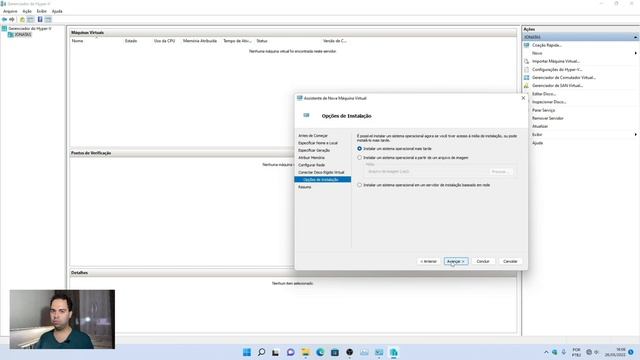Click the POR language indicator in tray
Image resolution: width=640 pixels, height=360 pixels.
pyautogui.click(x=576, y=352)
